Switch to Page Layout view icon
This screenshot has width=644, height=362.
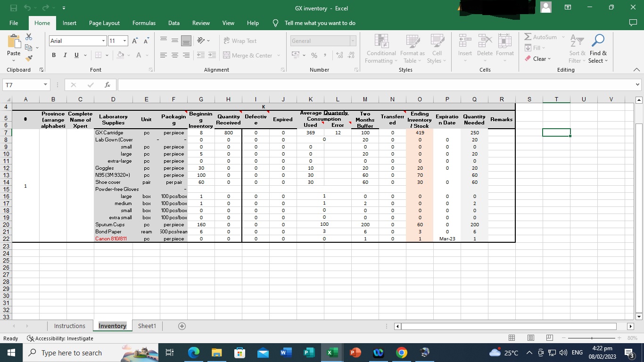point(530,338)
